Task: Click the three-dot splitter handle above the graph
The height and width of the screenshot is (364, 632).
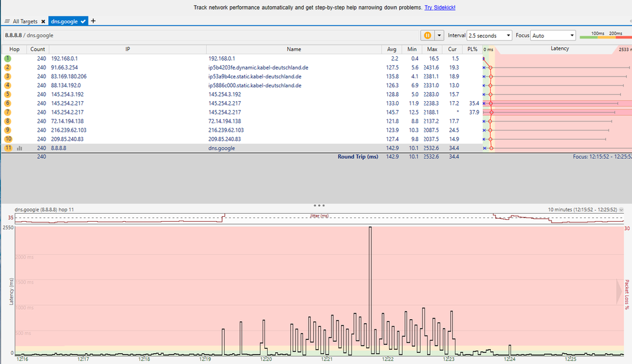Action: point(319,205)
